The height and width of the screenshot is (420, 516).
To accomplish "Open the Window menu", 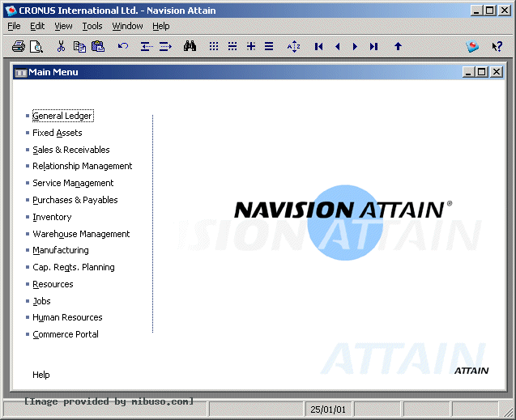I will pos(127,26).
